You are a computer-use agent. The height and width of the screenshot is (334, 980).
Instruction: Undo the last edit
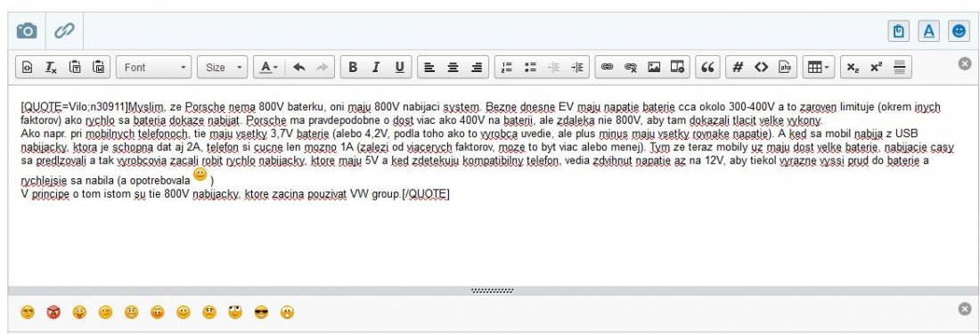(299, 68)
